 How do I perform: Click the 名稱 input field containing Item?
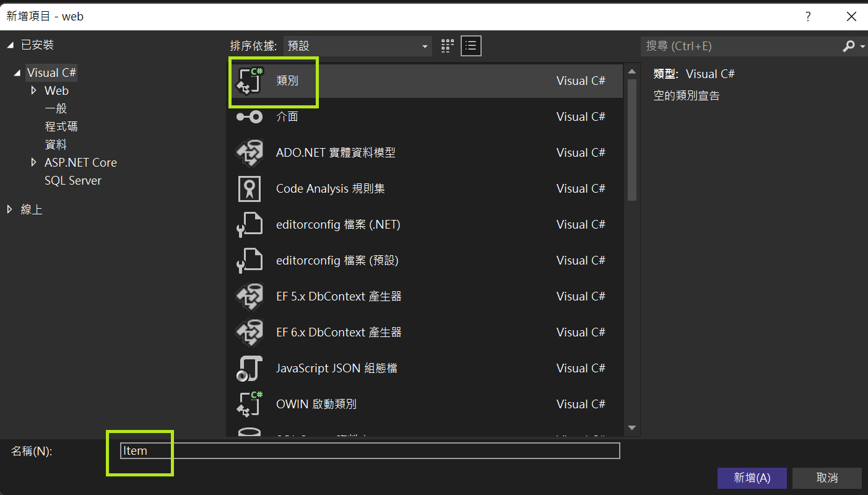pos(370,450)
